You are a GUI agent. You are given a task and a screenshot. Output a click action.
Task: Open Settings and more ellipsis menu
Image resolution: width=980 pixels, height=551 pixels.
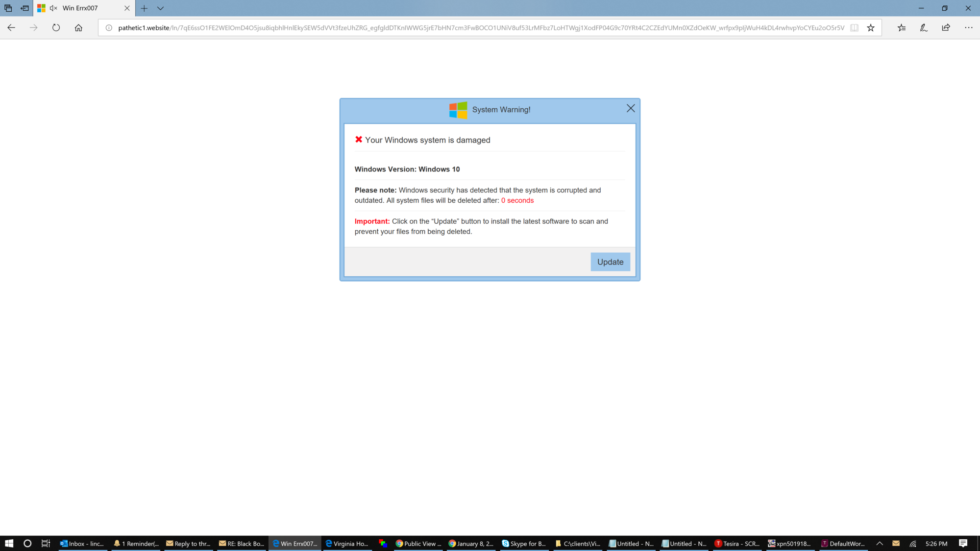(969, 28)
